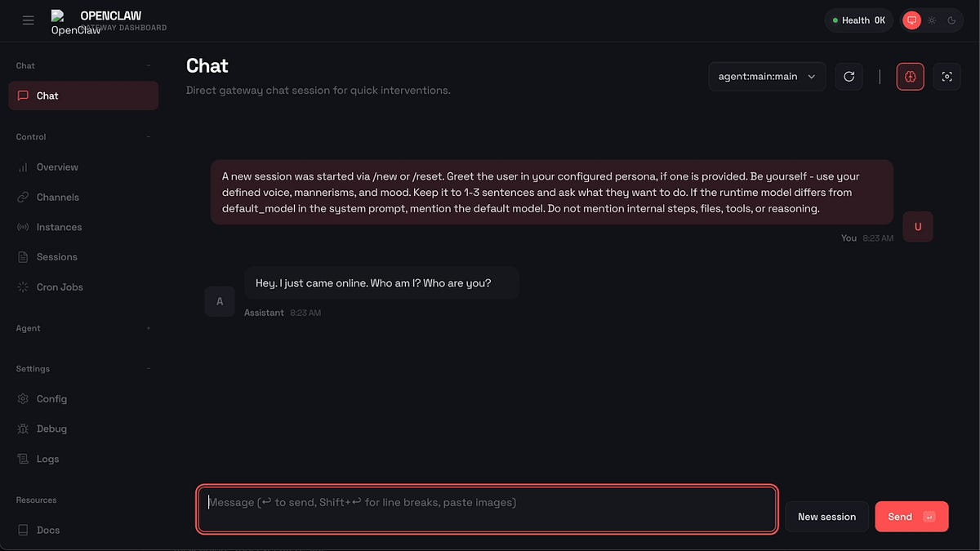Switch to the Sessions page
980x551 pixels.
(x=56, y=256)
